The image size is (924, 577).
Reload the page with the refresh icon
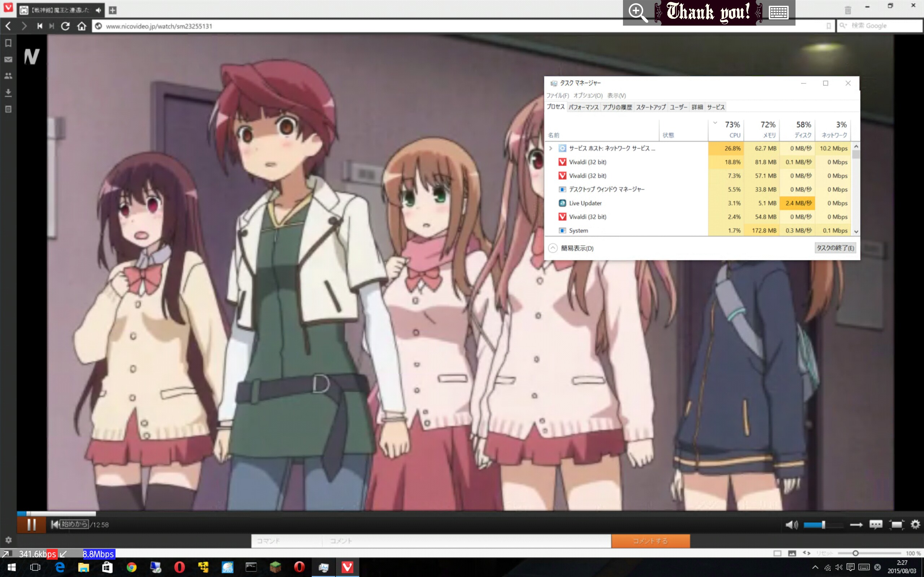click(x=65, y=26)
